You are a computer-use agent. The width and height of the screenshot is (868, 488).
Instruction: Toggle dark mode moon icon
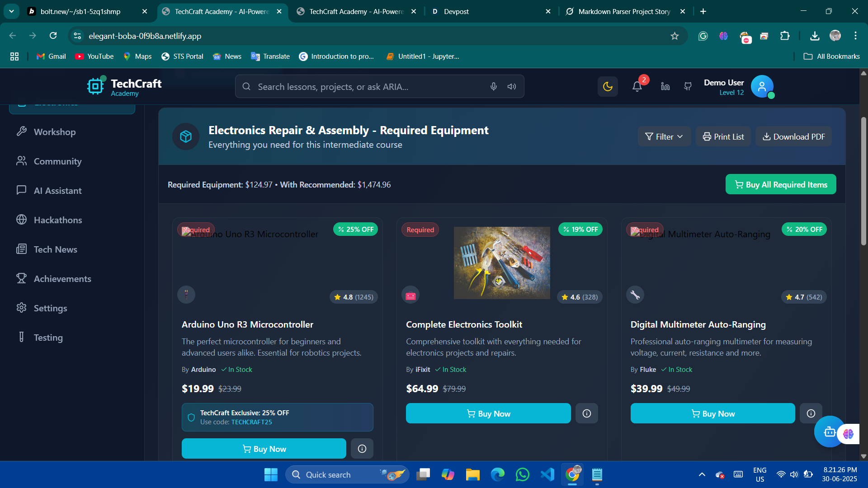608,86
